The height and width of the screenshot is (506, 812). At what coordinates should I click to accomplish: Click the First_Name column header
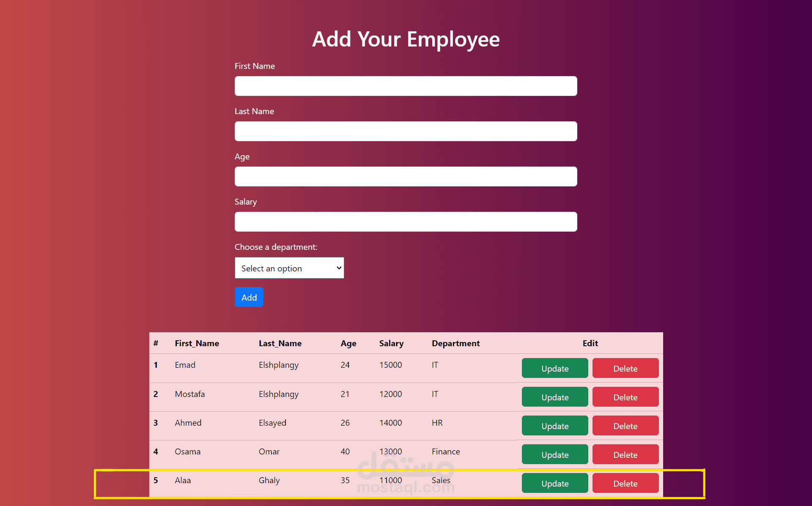(x=197, y=343)
